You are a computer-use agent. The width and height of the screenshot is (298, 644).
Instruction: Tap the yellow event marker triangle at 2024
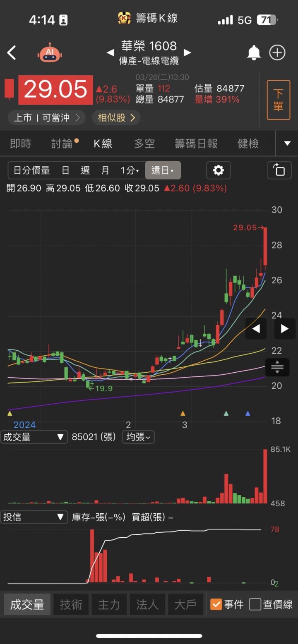click(10, 413)
